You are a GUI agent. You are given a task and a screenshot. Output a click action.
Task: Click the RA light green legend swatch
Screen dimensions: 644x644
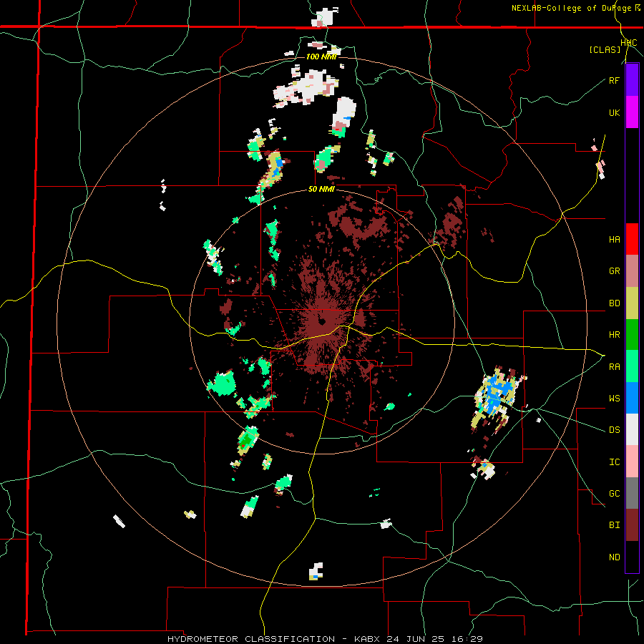coord(632,366)
